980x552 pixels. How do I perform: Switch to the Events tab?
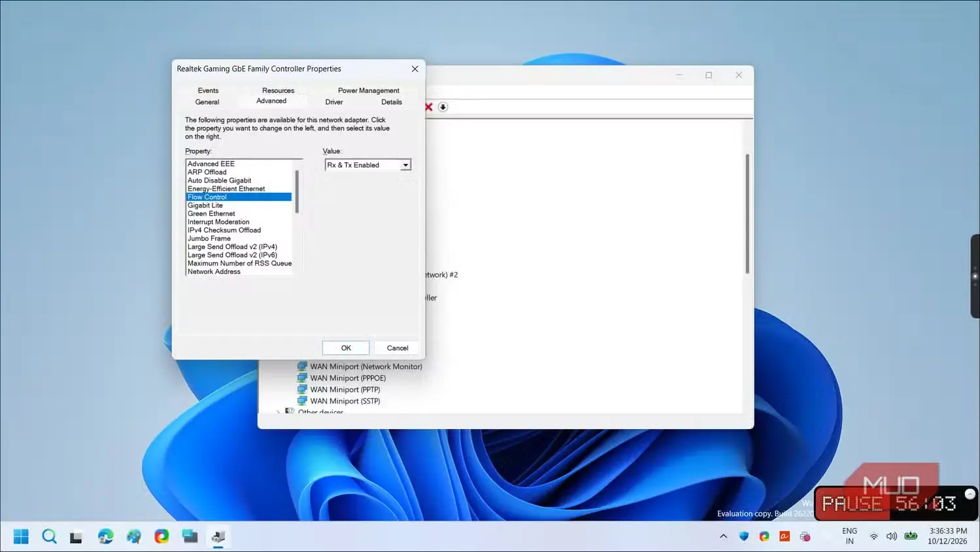208,91
